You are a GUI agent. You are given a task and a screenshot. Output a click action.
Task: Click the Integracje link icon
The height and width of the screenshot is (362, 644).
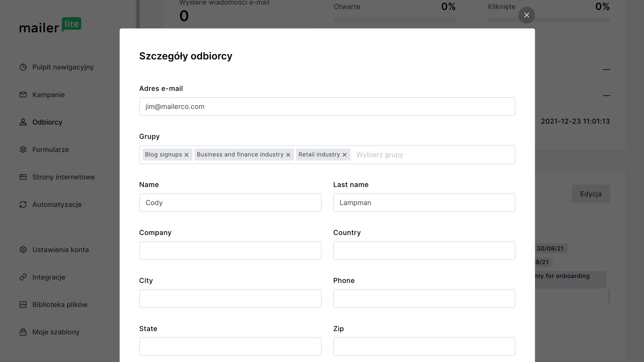click(x=23, y=277)
